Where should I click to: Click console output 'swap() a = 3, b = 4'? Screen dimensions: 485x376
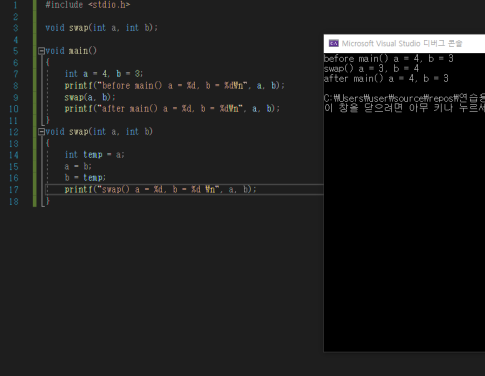click(x=371, y=69)
